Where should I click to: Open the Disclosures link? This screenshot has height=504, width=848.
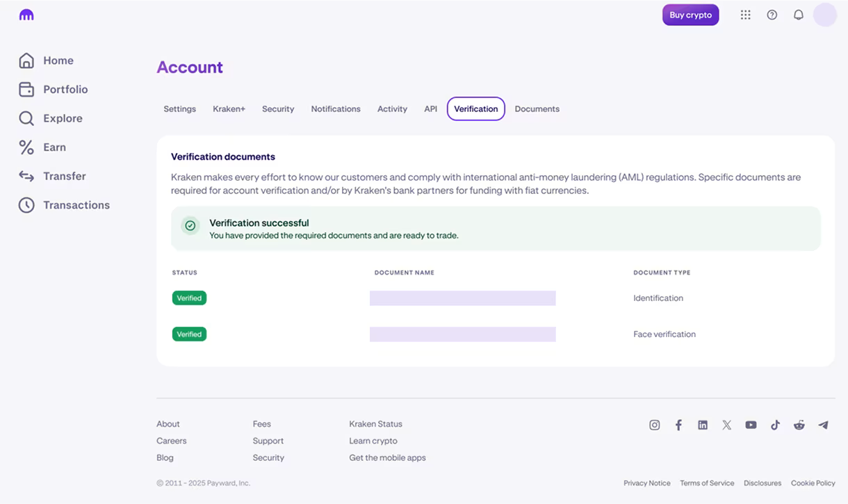coord(763,483)
